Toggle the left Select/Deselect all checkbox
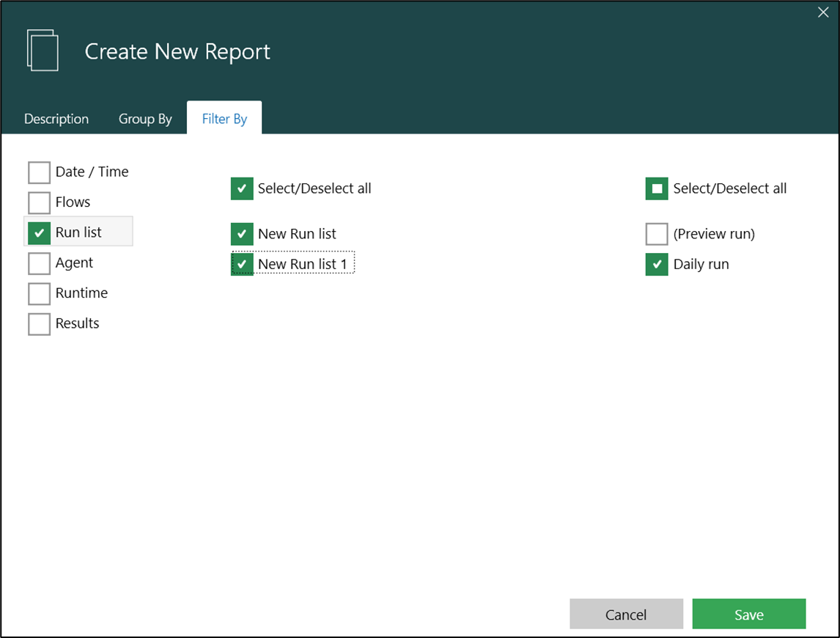 click(242, 188)
